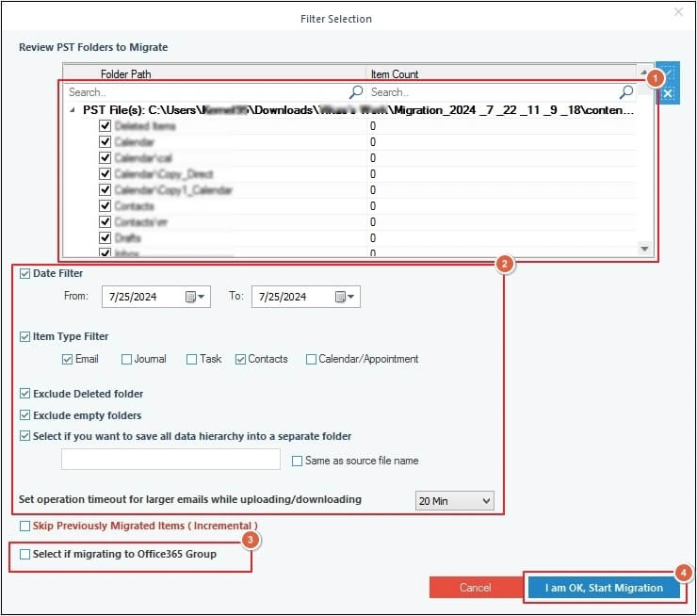Click the folder list scroll up arrow
This screenshot has width=697, height=616.
(643, 72)
